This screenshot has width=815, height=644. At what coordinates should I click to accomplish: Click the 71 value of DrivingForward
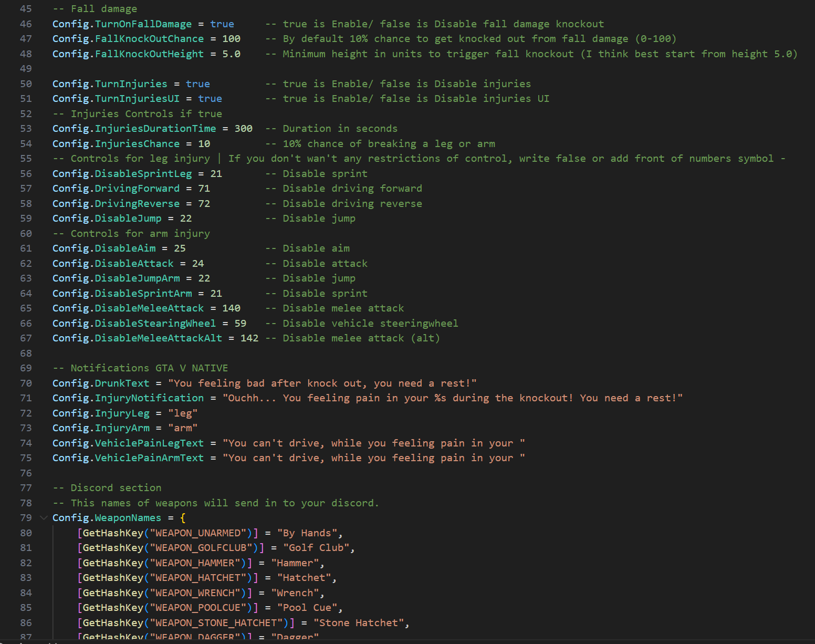point(204,189)
